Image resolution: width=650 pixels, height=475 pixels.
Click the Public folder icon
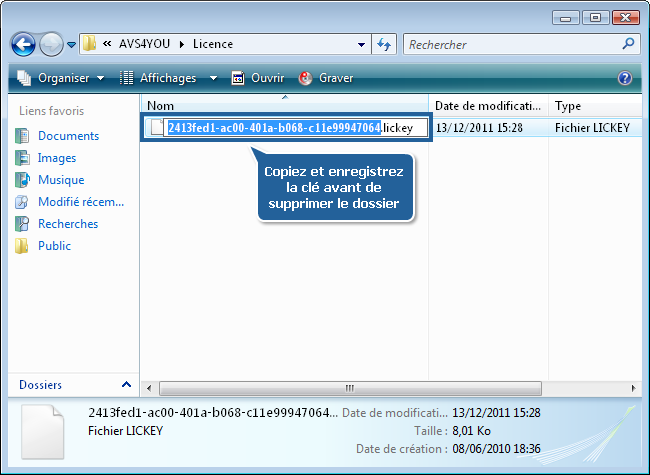point(21,246)
